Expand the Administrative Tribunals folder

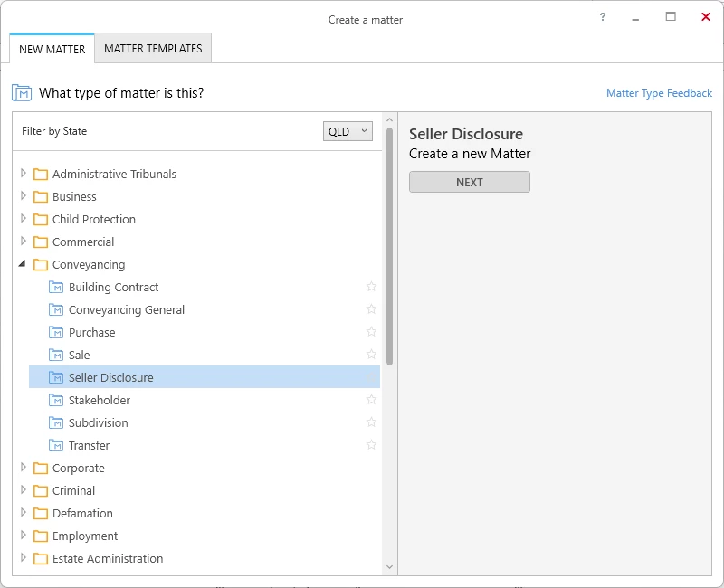point(24,174)
